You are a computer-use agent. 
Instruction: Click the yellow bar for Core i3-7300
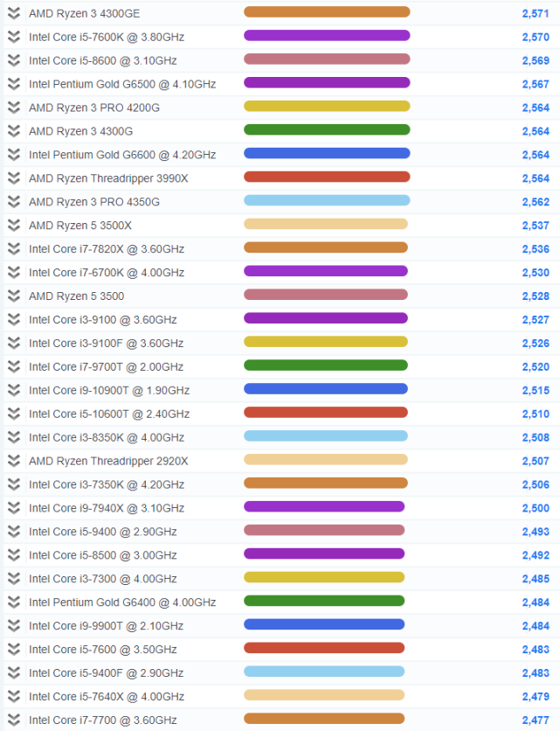pyautogui.click(x=324, y=577)
